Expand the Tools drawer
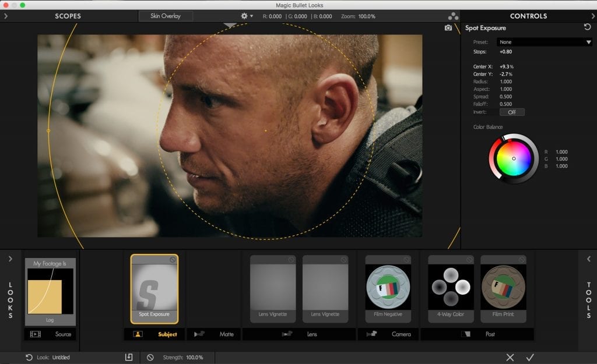Screen dimensions: 597x364 point(588,259)
